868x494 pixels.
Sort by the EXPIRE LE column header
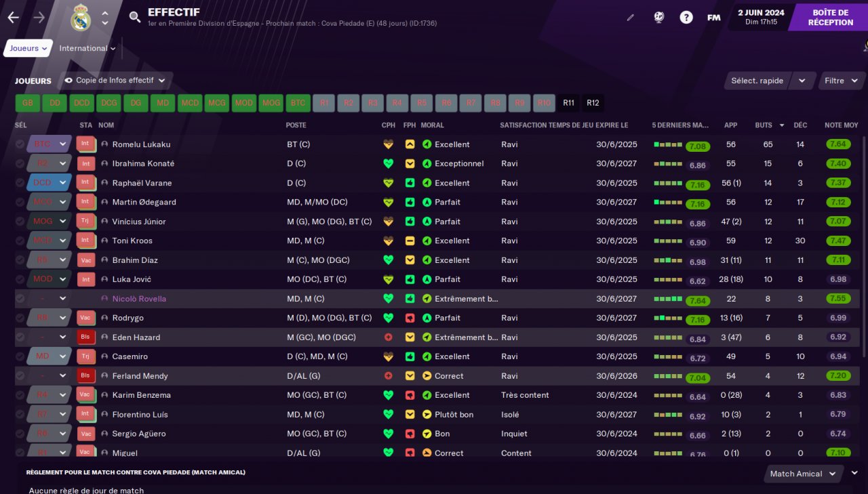(612, 125)
